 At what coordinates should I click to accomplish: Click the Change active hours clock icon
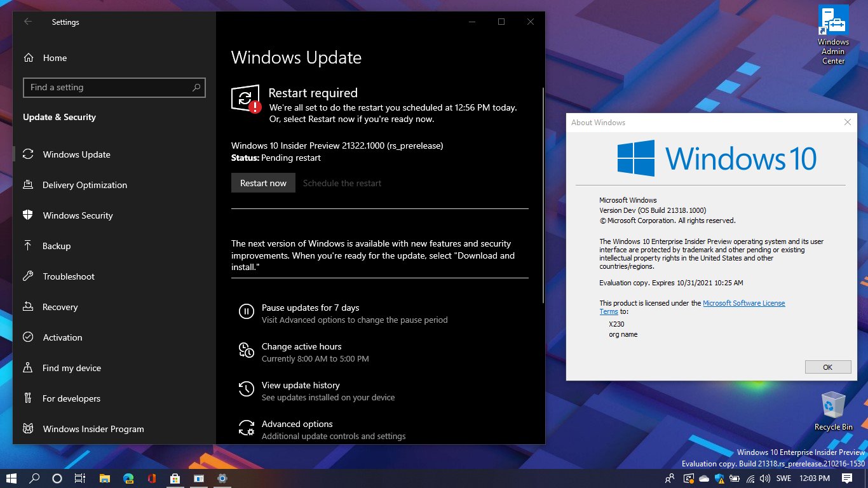pyautogui.click(x=246, y=350)
